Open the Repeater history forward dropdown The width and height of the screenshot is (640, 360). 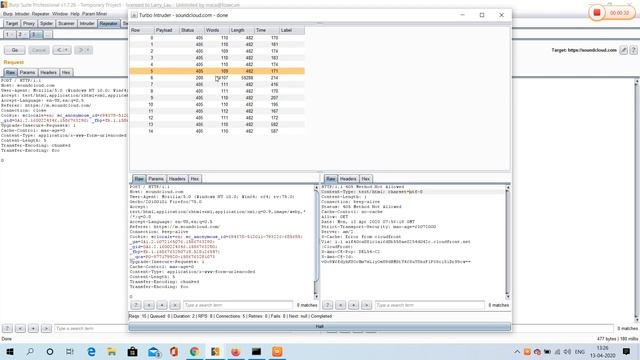83,50
